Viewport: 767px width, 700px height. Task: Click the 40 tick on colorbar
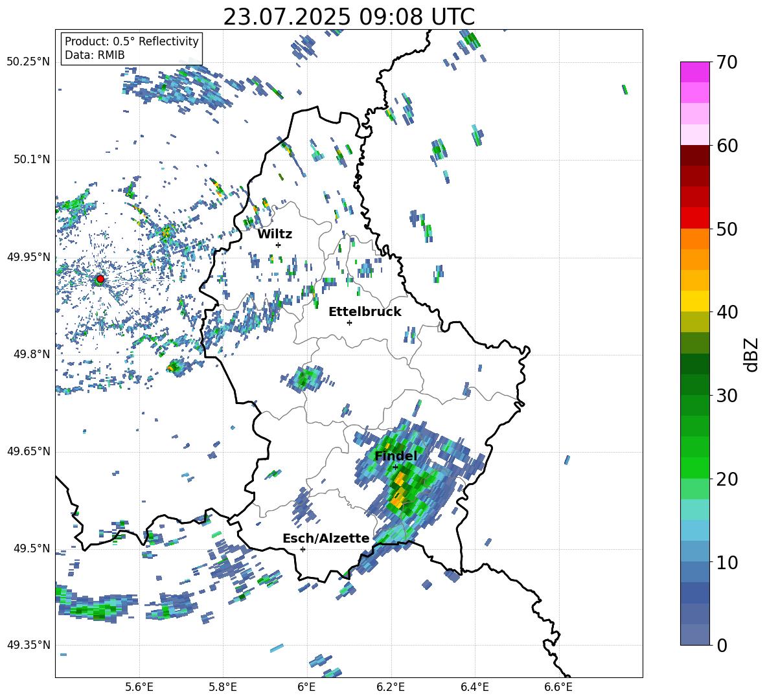click(x=726, y=312)
